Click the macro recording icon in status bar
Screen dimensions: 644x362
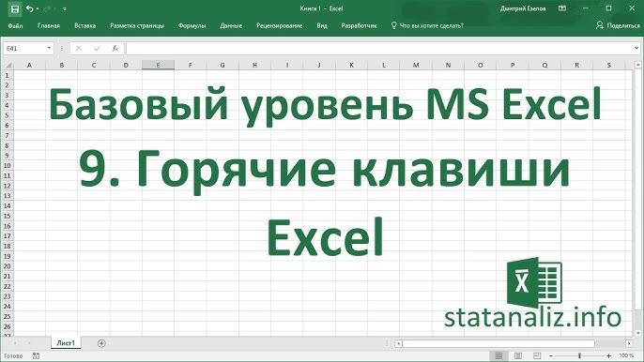pyautogui.click(x=36, y=355)
